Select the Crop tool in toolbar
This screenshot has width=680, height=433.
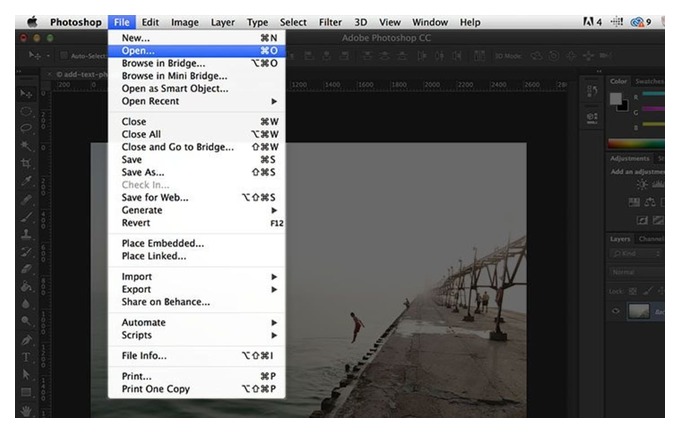[26, 164]
